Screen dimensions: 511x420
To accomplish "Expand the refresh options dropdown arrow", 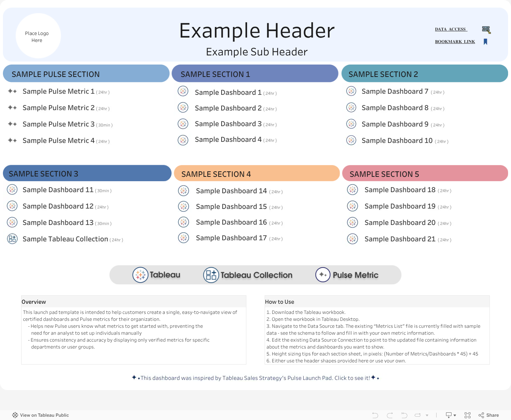I will (427, 415).
